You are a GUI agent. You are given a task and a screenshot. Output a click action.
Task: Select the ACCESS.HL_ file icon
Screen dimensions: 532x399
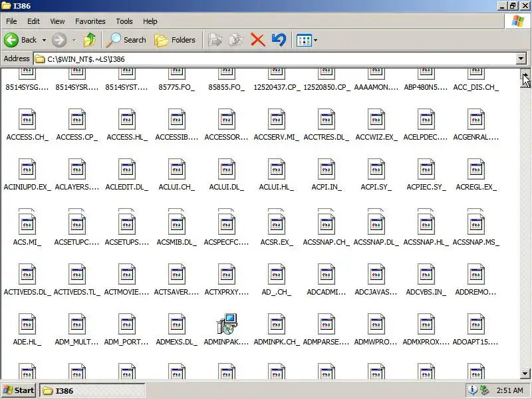point(127,119)
